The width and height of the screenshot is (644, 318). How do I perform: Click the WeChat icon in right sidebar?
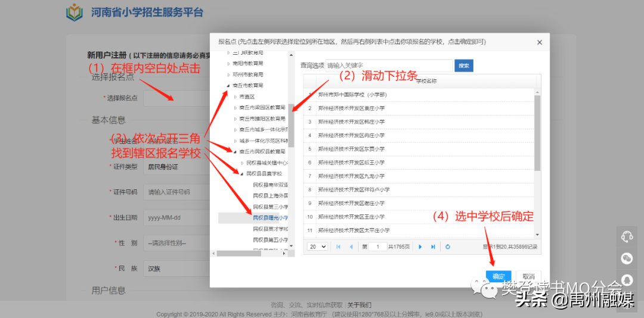pyautogui.click(x=627, y=258)
